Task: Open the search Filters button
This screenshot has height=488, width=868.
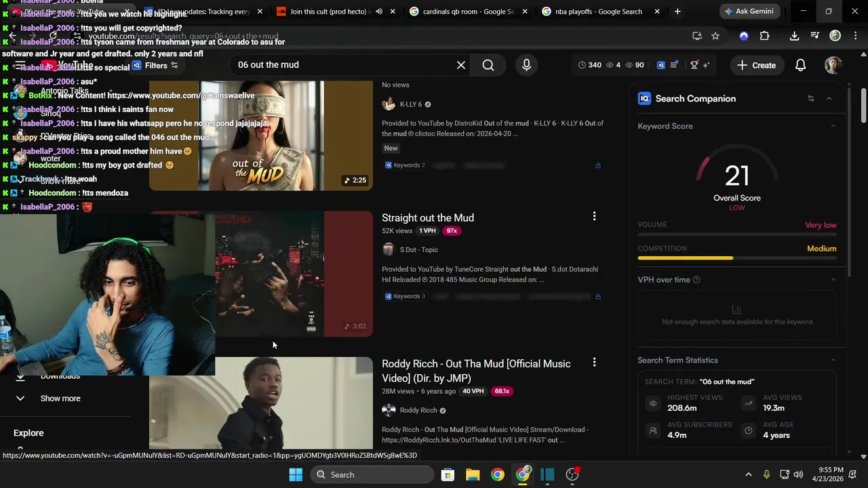Action: point(156,65)
